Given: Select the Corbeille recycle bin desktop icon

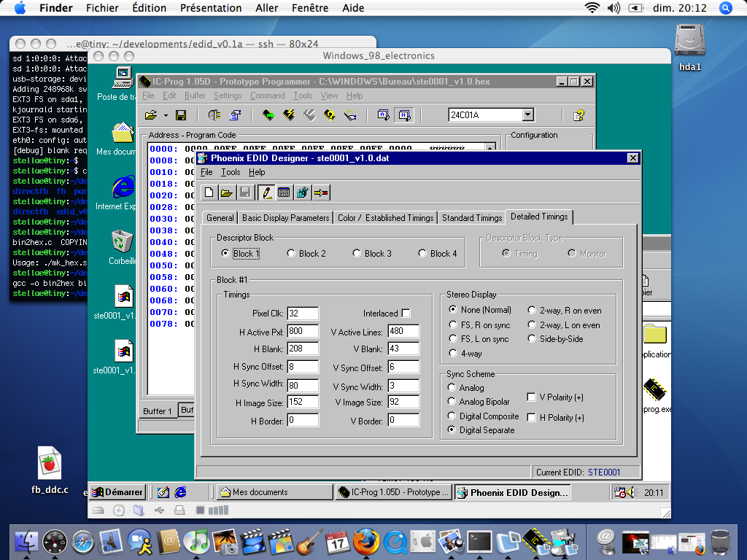Looking at the screenshot, I should tap(123, 241).
